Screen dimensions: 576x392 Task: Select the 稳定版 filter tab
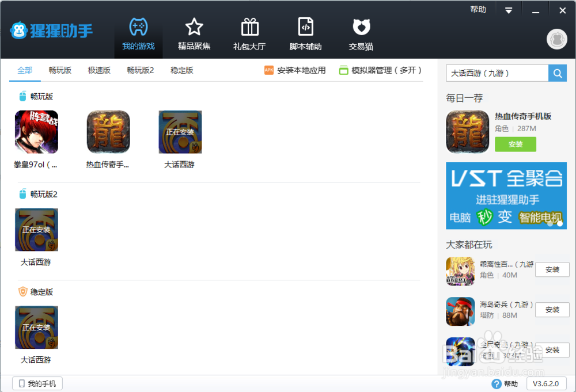point(182,70)
